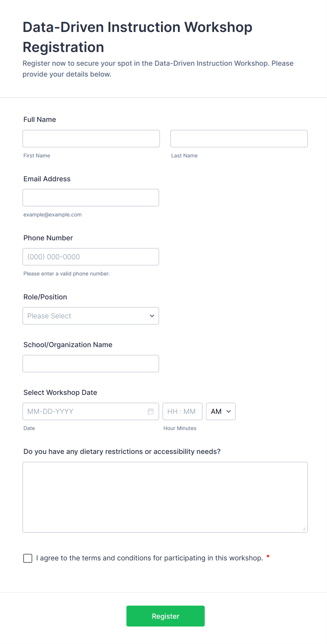The height and width of the screenshot is (644, 327).
Task: Open the AM/PM time period selector
Action: (220, 411)
